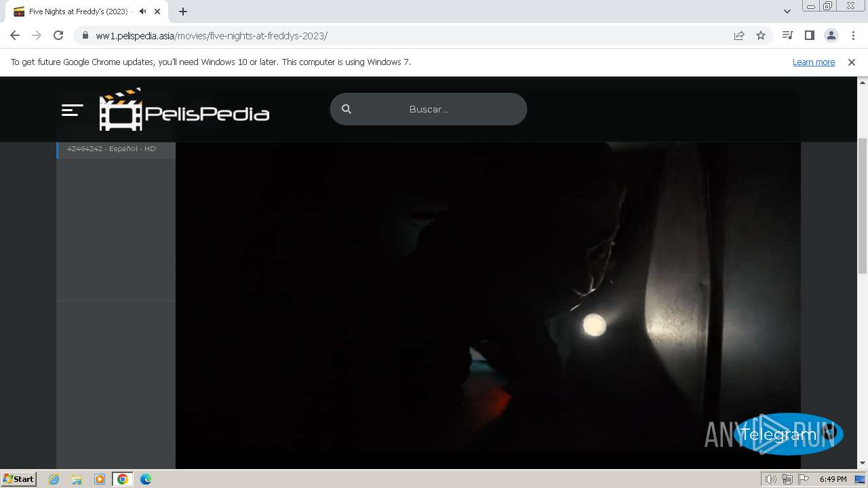Toggle the browser side panel
The width and height of the screenshot is (868, 488).
point(809,35)
